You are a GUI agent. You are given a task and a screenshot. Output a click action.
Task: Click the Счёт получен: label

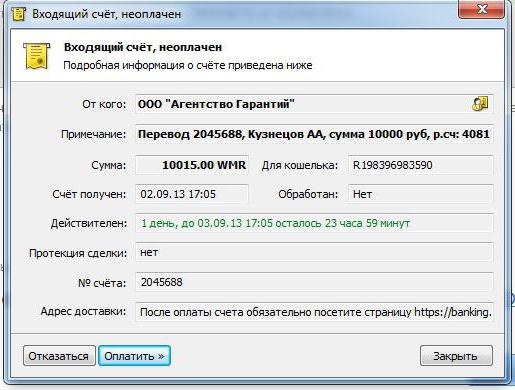coord(89,194)
